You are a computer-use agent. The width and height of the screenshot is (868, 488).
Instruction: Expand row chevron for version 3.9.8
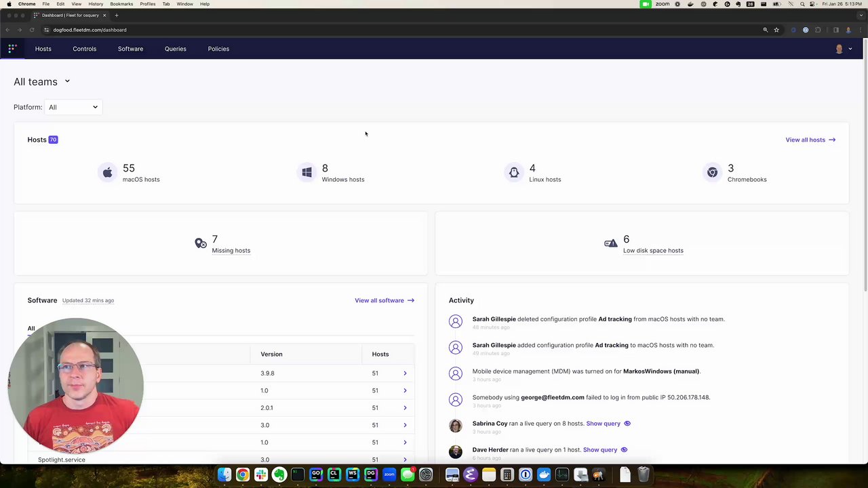click(405, 373)
